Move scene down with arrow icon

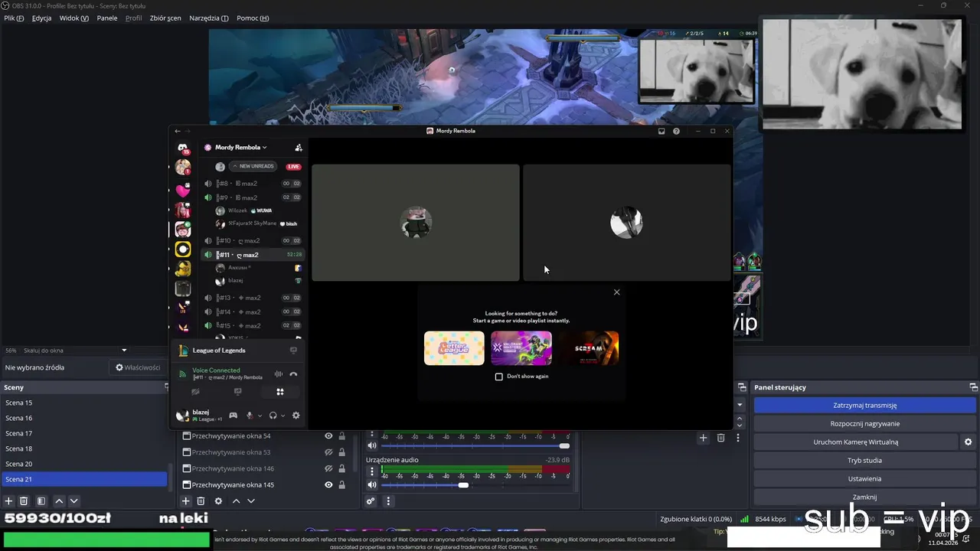(73, 501)
